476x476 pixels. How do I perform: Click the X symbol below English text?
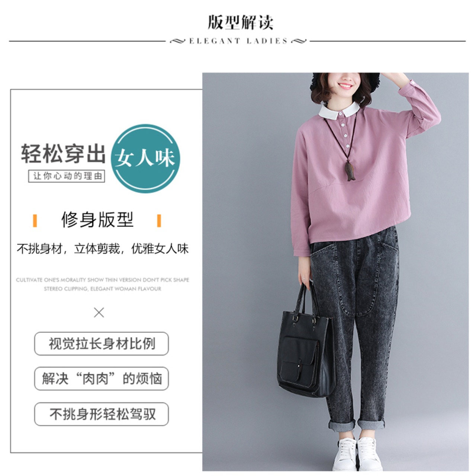(x=99, y=312)
